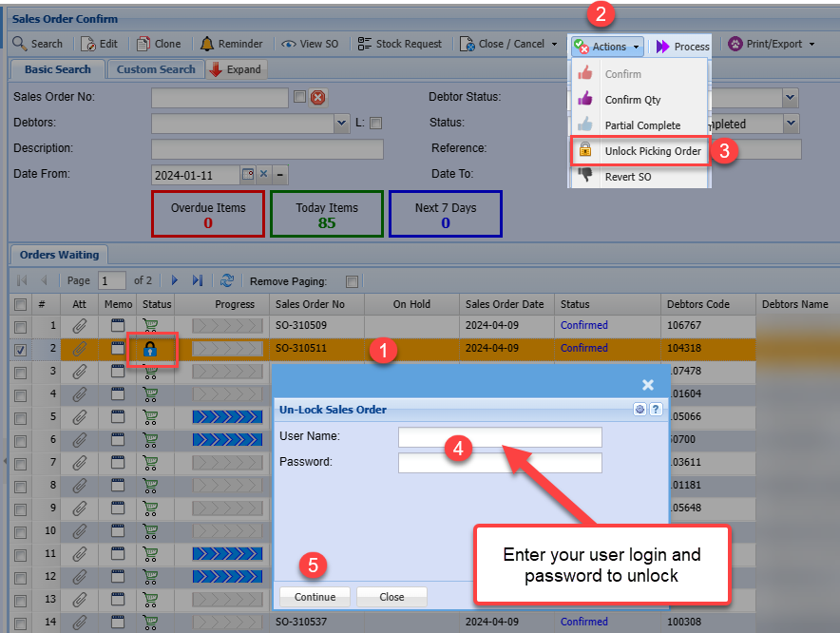Click the grey progress bar in row 1
This screenshot has width=840, height=633.
click(228, 325)
